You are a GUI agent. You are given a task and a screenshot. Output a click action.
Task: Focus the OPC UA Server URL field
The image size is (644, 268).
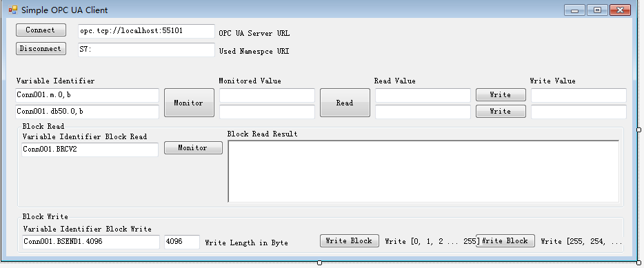(x=146, y=31)
